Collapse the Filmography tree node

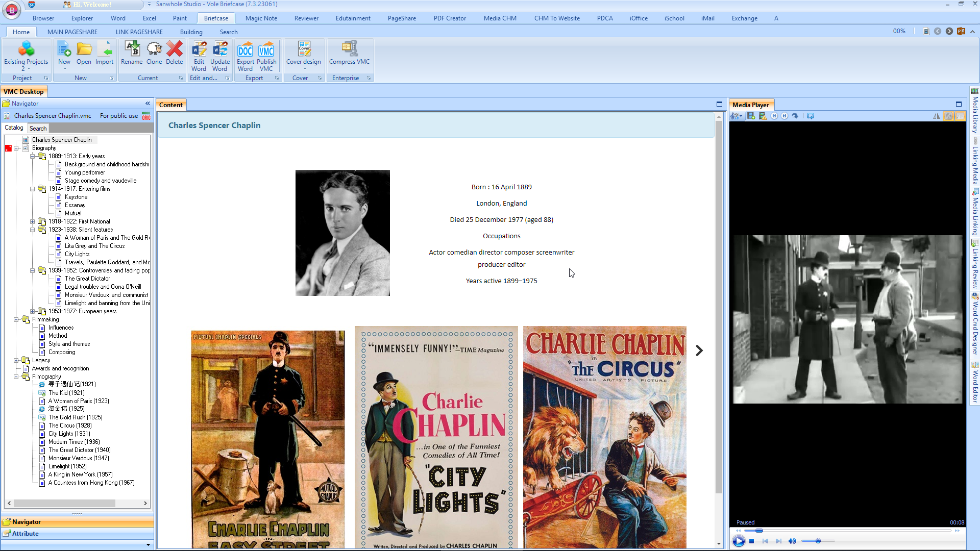pos(16,377)
